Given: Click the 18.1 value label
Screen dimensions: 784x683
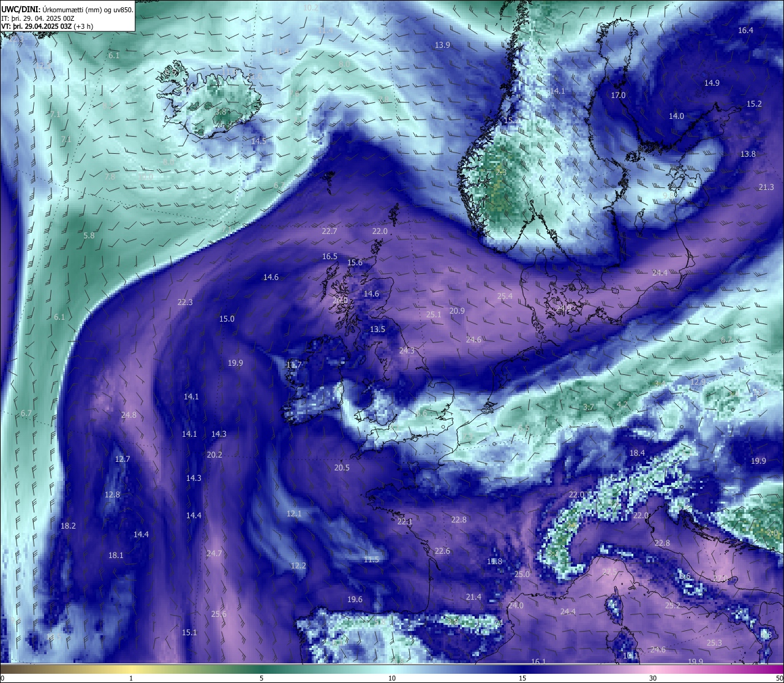Looking at the screenshot, I should 116,555.
